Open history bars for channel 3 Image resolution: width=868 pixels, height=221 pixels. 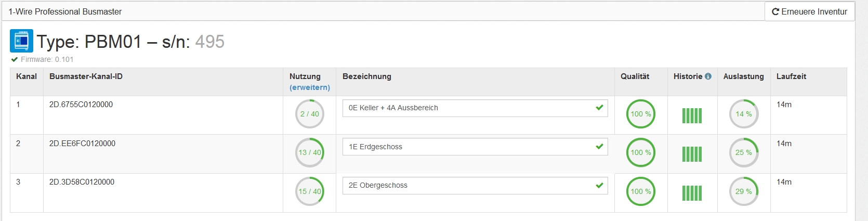click(x=692, y=193)
